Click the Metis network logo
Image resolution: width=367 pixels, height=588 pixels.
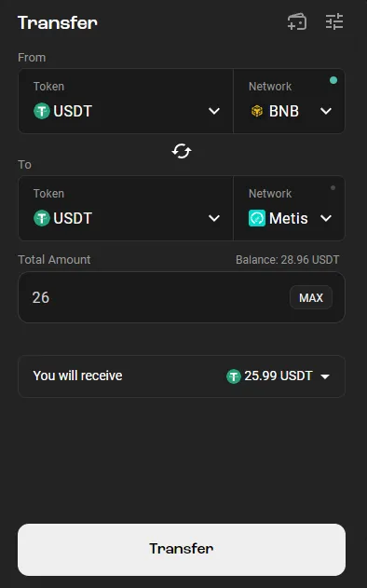pyautogui.click(x=257, y=218)
